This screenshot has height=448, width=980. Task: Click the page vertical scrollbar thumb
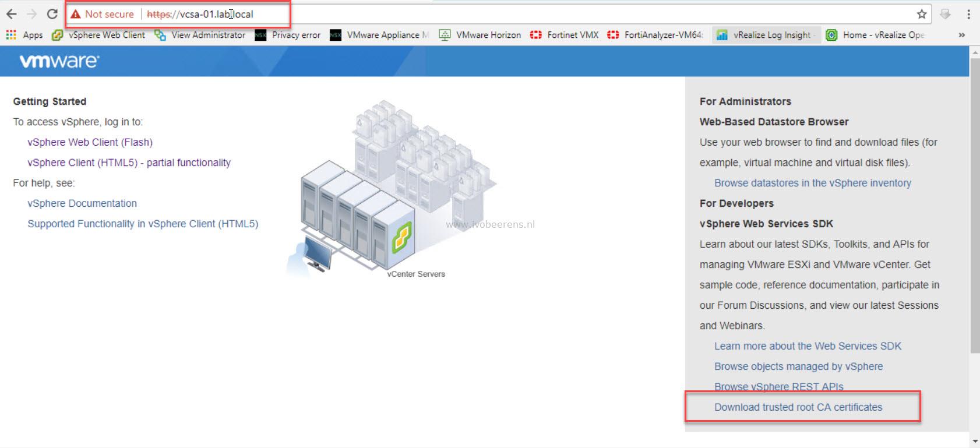975,204
